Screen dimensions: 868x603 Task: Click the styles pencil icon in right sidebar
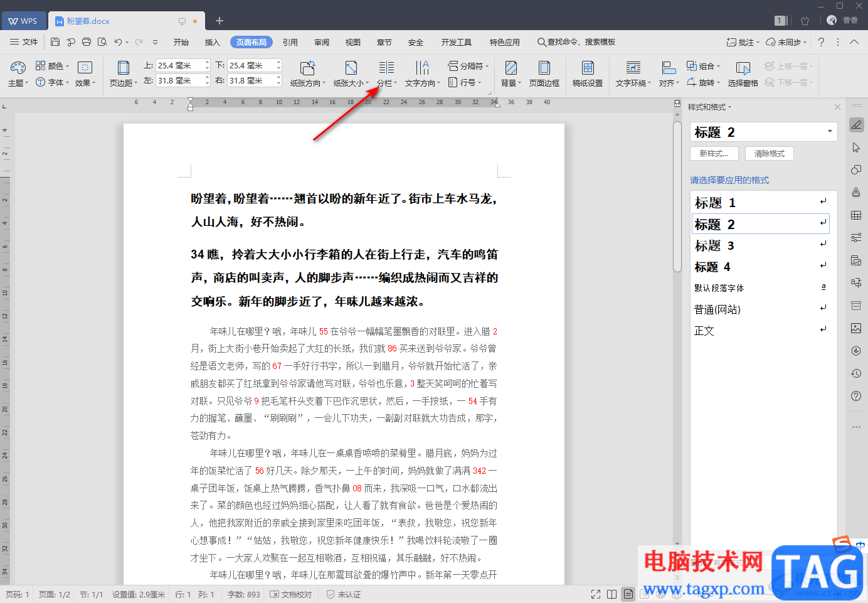[x=856, y=125]
